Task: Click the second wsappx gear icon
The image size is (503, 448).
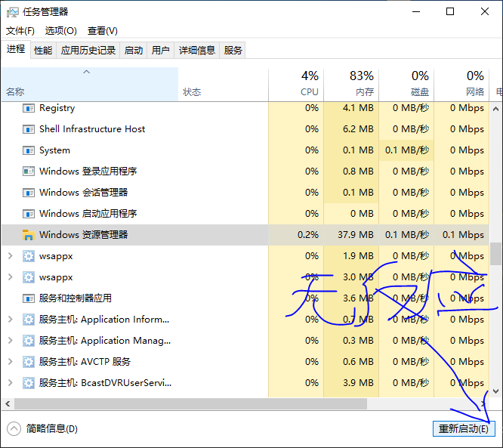Action: pyautogui.click(x=29, y=277)
